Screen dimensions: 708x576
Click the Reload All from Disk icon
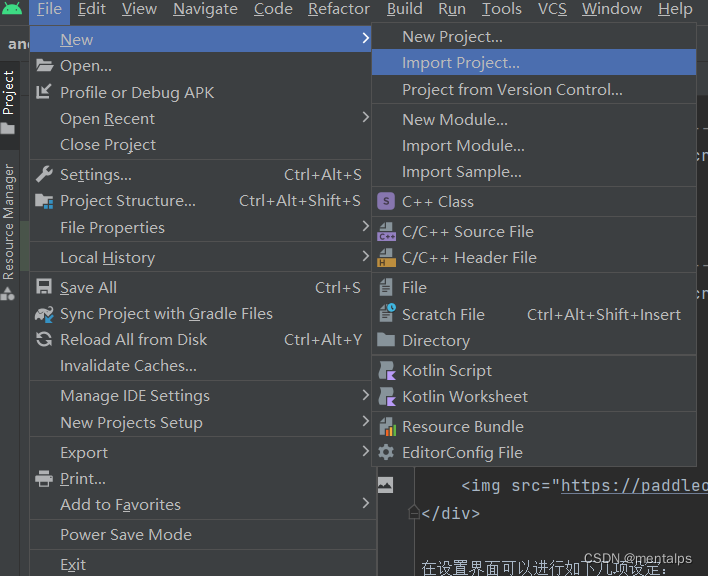coord(44,339)
